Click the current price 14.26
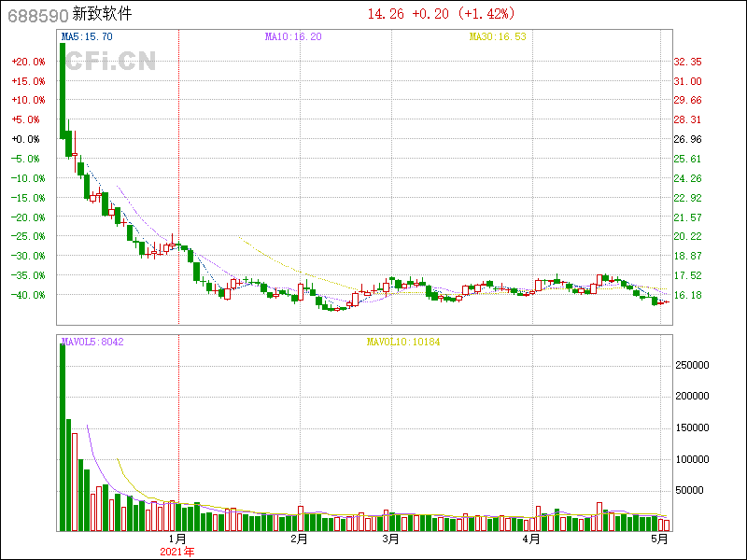This screenshot has width=747, height=560. point(386,14)
